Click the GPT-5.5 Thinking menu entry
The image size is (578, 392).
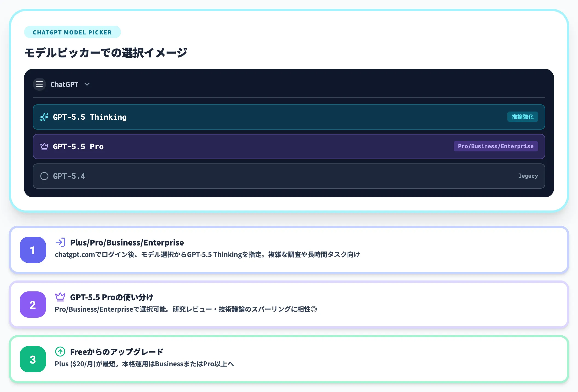90,117
